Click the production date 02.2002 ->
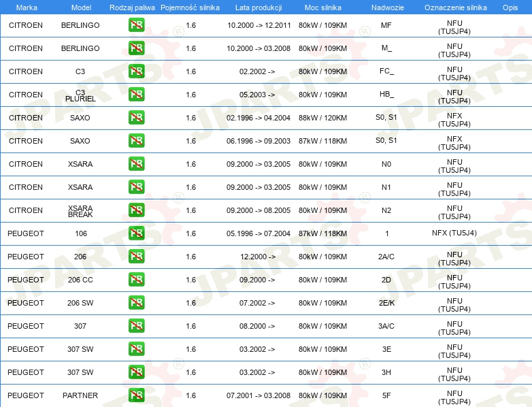Viewport: 532px width, 407px height. 257,71
